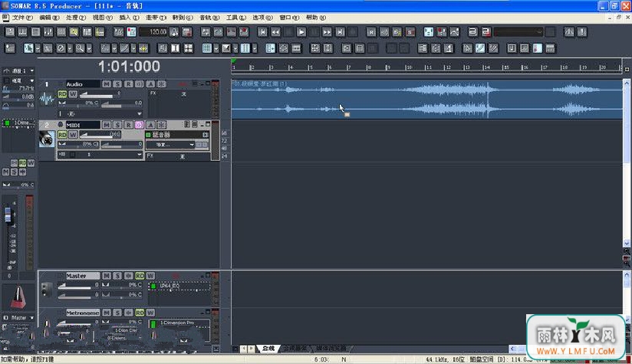
Task: Select the draw line pencil tool
Action: point(124,48)
